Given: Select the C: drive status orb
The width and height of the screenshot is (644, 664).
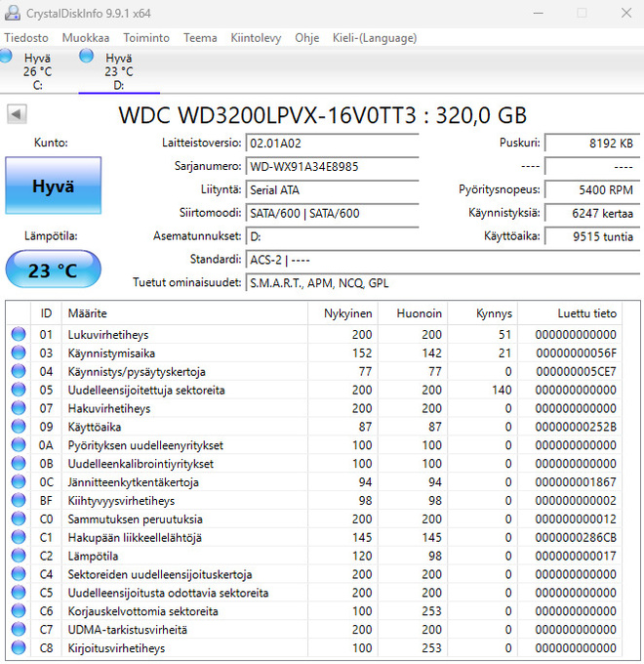Looking at the screenshot, I should pyautogui.click(x=6, y=56).
